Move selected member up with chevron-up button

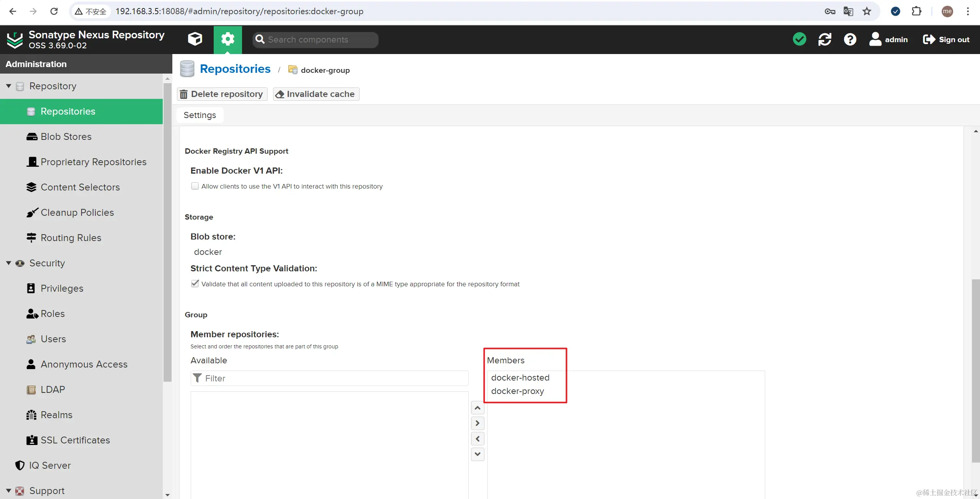[477, 408]
